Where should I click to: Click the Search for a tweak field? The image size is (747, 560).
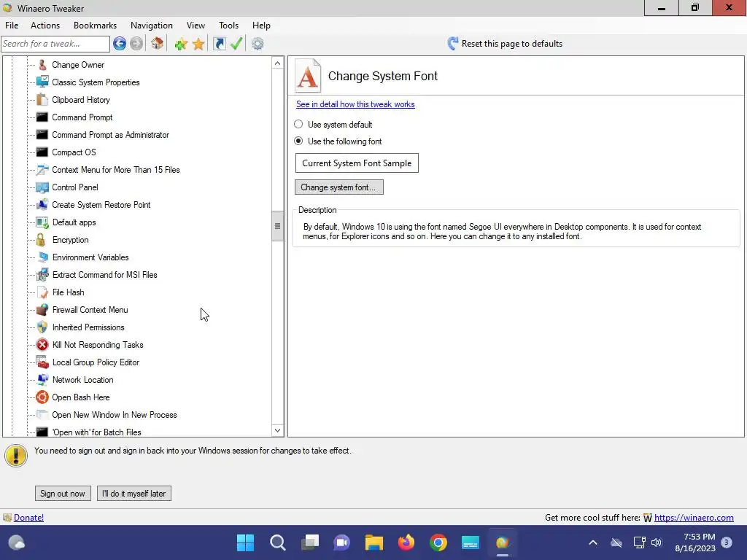(x=55, y=44)
